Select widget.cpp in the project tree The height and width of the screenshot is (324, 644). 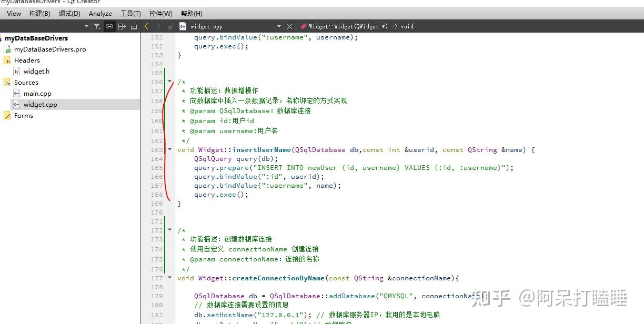pyautogui.click(x=40, y=104)
